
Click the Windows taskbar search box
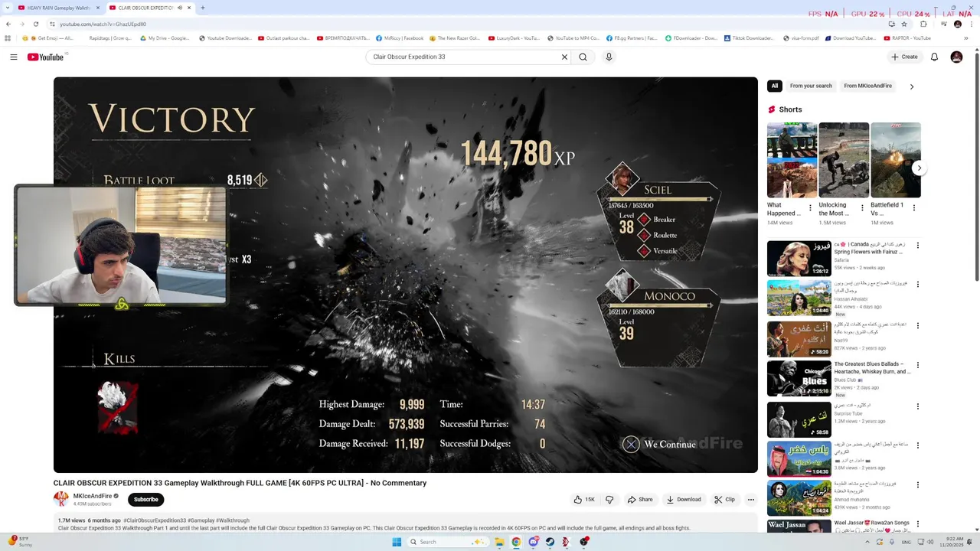[448, 542]
